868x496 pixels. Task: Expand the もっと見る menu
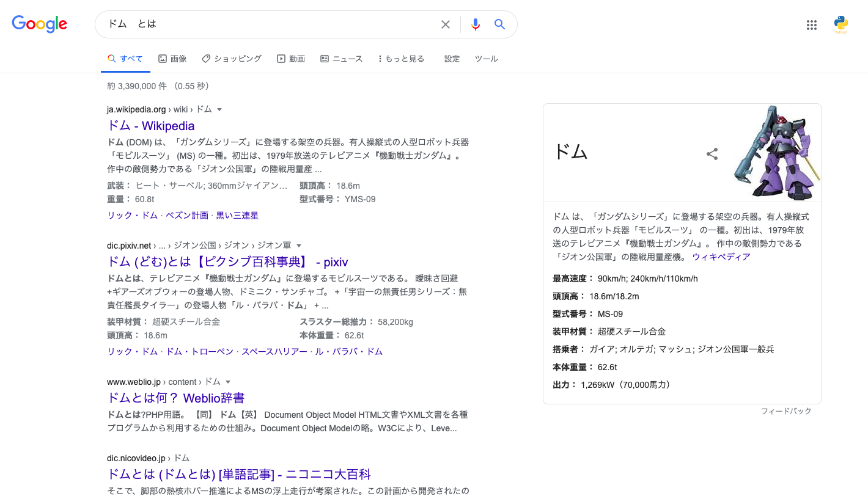(401, 59)
